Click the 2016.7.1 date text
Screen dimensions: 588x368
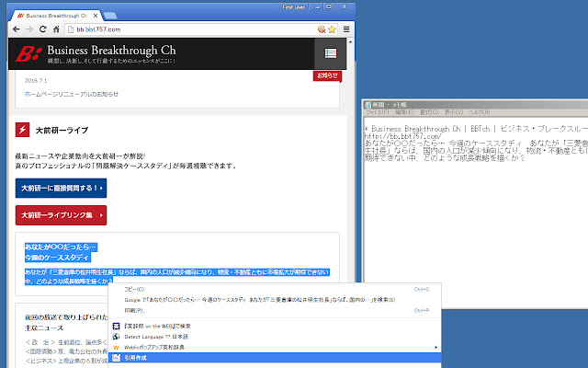coord(36,81)
